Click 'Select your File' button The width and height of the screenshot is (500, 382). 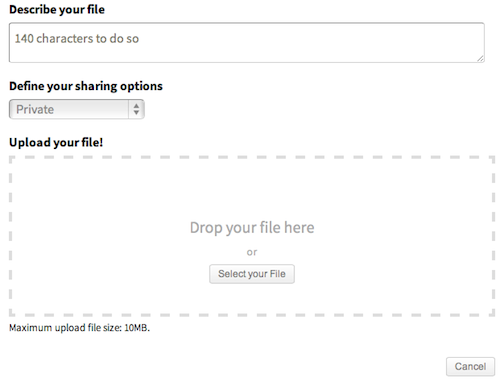252,274
